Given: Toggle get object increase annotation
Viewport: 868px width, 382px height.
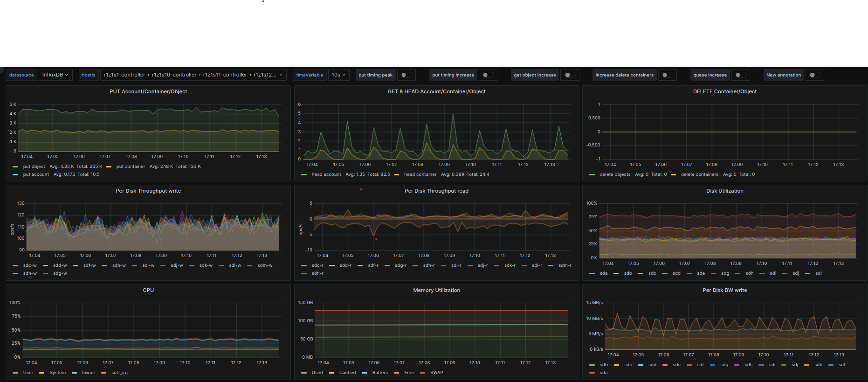Looking at the screenshot, I should (x=569, y=75).
